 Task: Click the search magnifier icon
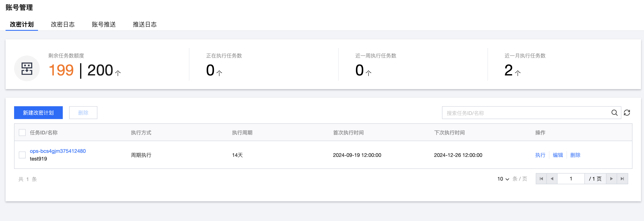pos(614,113)
